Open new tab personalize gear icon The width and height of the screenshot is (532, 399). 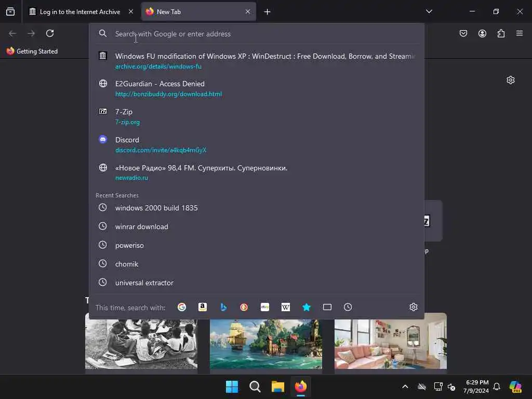[x=510, y=80]
